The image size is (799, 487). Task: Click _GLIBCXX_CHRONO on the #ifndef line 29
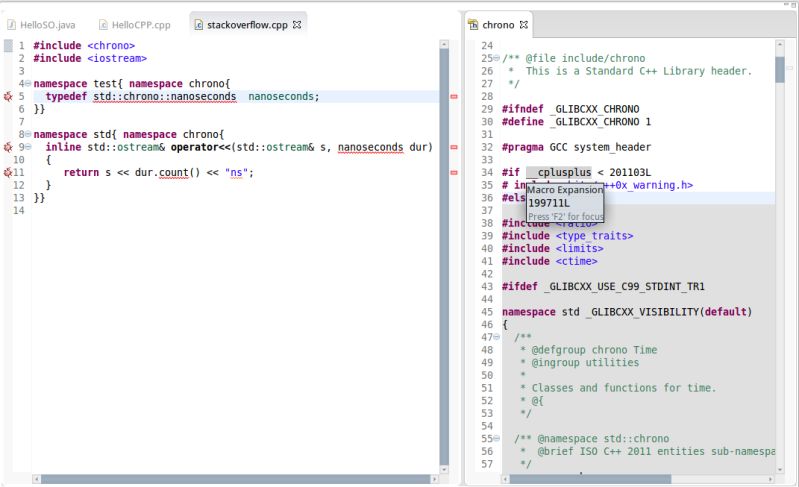pos(594,109)
